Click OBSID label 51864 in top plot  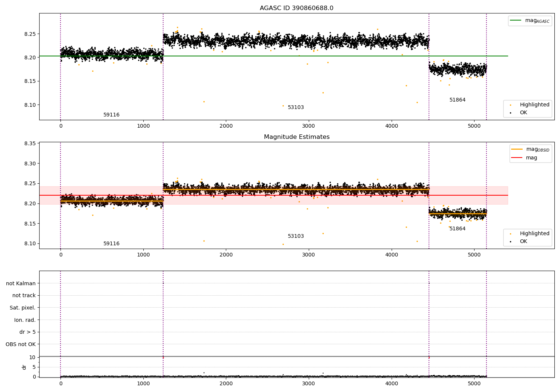(x=457, y=100)
